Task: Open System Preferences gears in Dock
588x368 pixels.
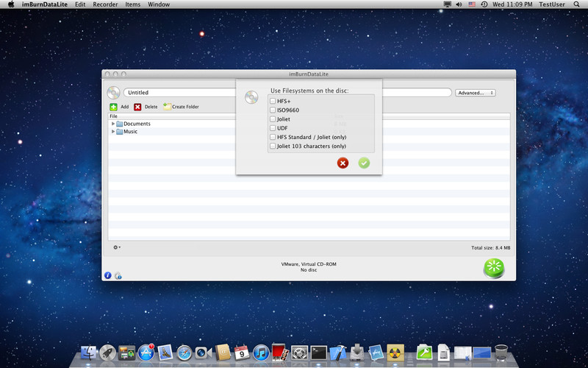Action: 300,353
